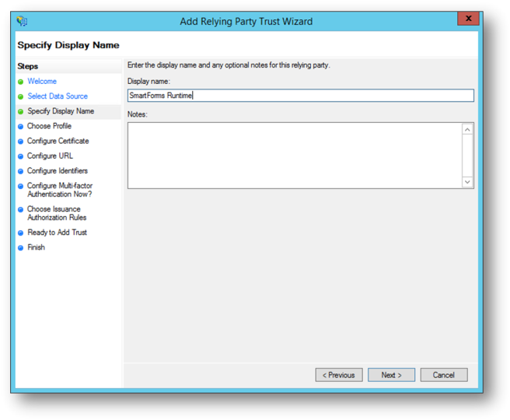
Task: Click the wizard icon in title bar
Action: (22, 21)
